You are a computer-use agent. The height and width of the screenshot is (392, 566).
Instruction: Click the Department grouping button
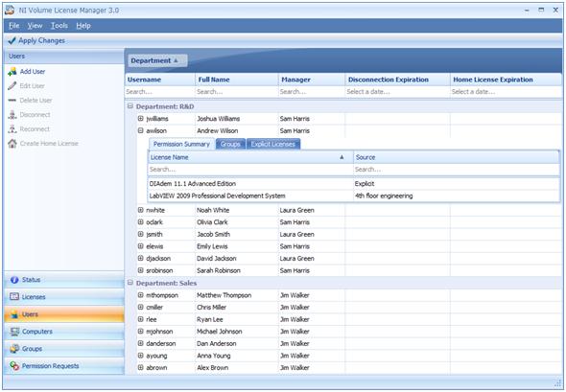click(156, 60)
